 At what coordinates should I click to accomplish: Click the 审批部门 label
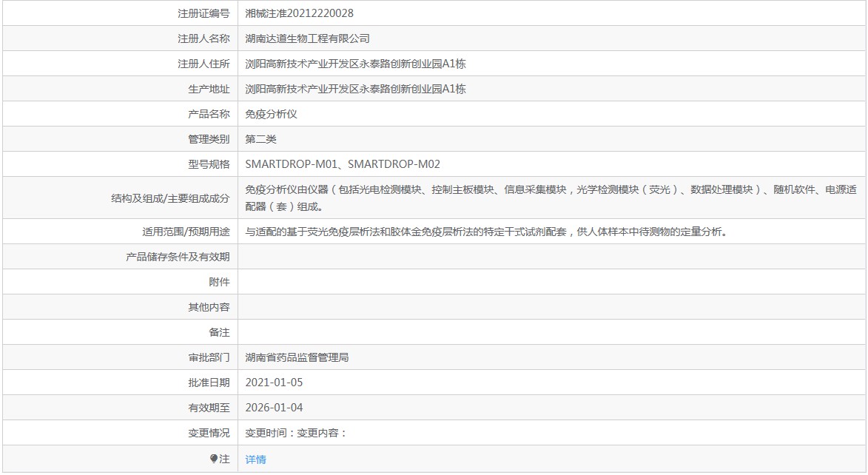[x=209, y=357]
